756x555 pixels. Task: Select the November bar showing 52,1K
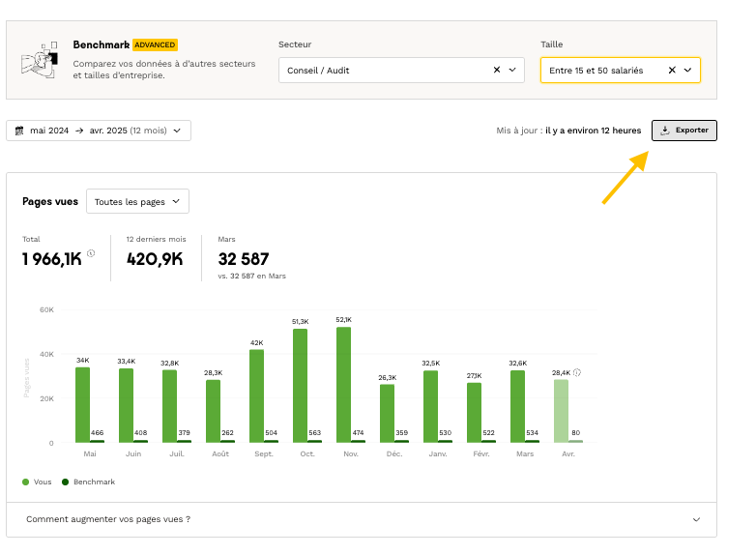(343, 385)
